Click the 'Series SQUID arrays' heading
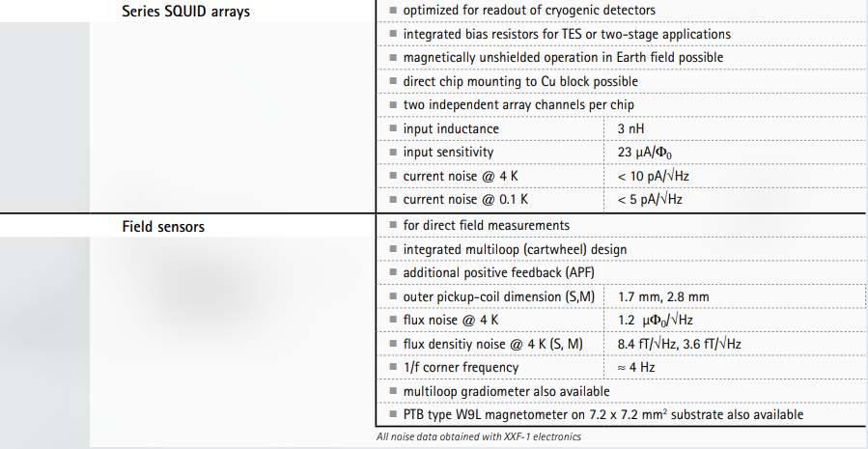Screen dimensions: 868x449 186,11
